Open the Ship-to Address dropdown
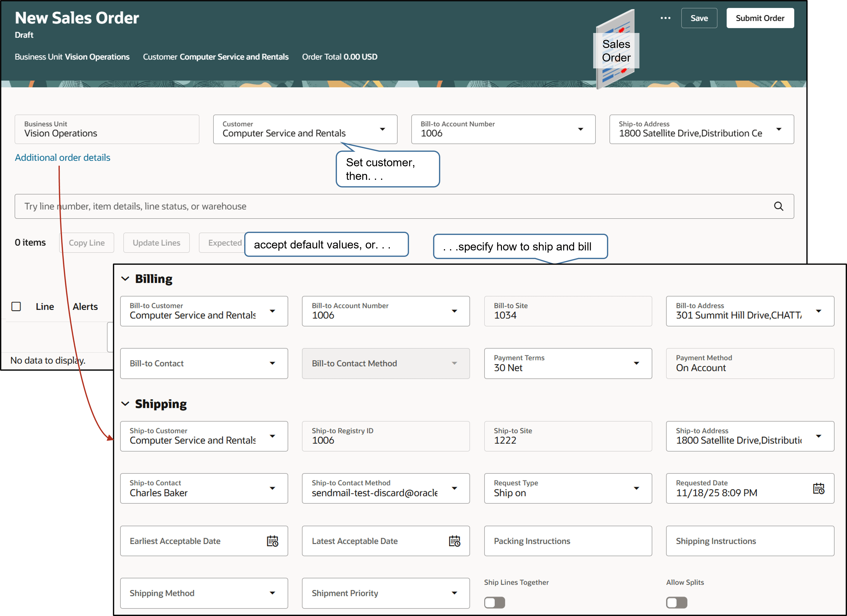Screen dimensions: 847x616 point(779,129)
